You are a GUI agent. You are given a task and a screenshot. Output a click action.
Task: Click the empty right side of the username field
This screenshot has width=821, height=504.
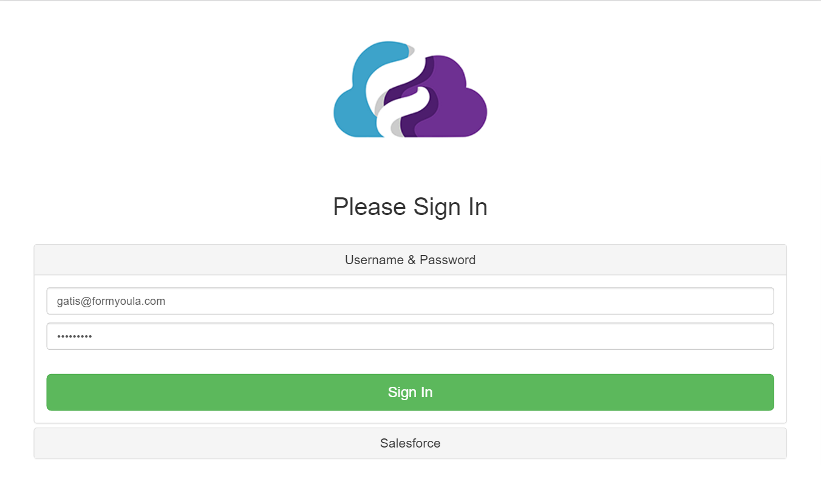click(x=547, y=301)
